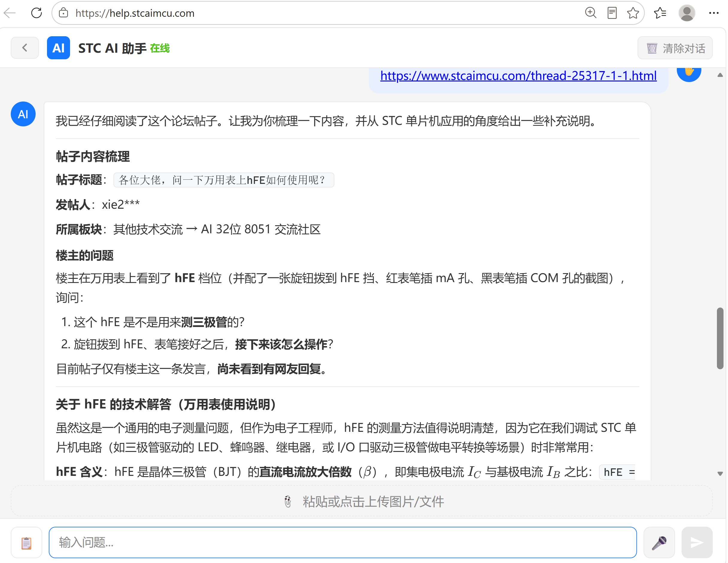Viewport: 728px width, 563px height.
Task: Click the send message arrow button
Action: [697, 542]
